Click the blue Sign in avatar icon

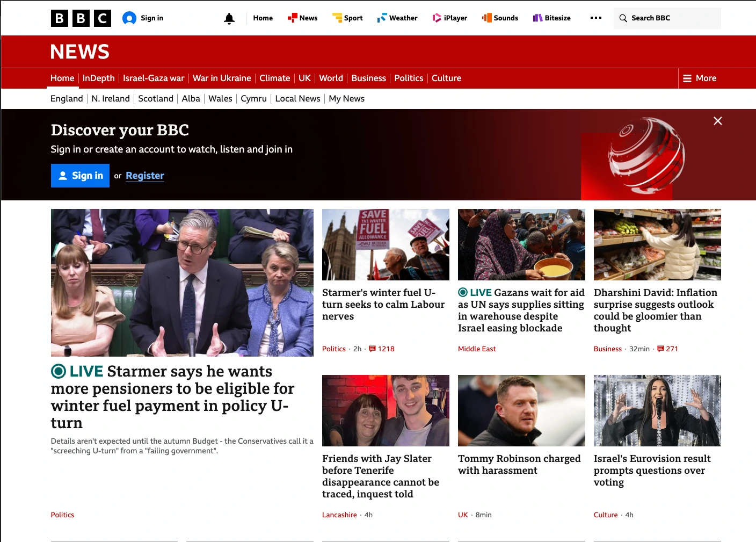click(129, 18)
